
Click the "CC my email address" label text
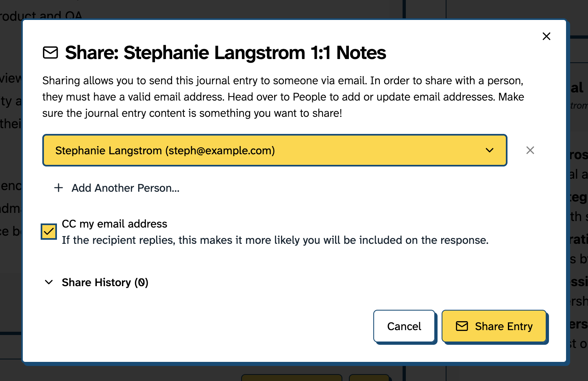[x=114, y=224]
